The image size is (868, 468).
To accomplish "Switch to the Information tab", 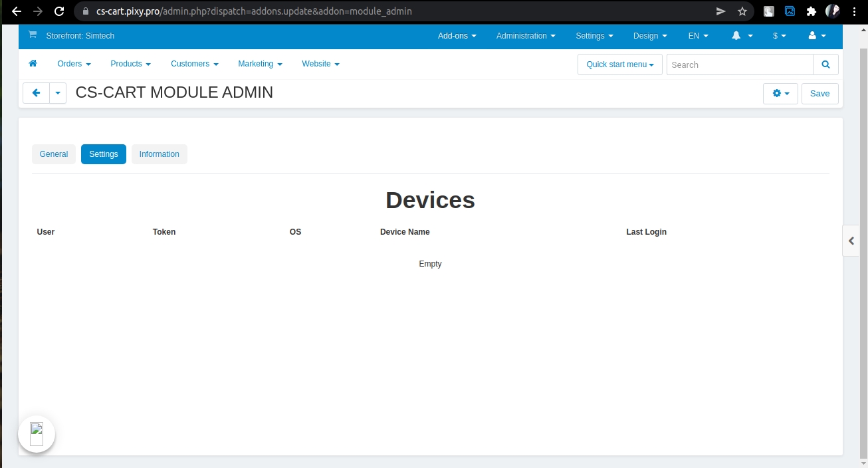I will tap(159, 154).
